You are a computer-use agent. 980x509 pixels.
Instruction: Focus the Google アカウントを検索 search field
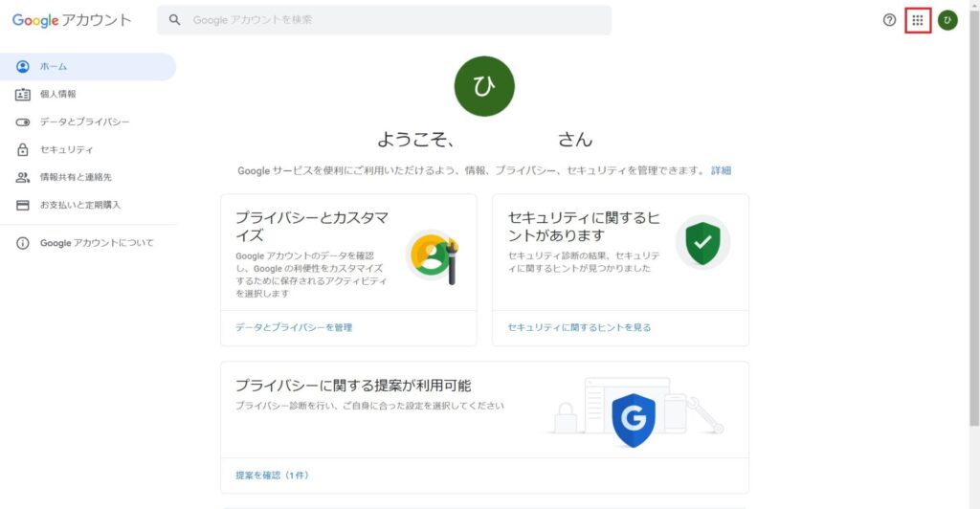[392, 20]
